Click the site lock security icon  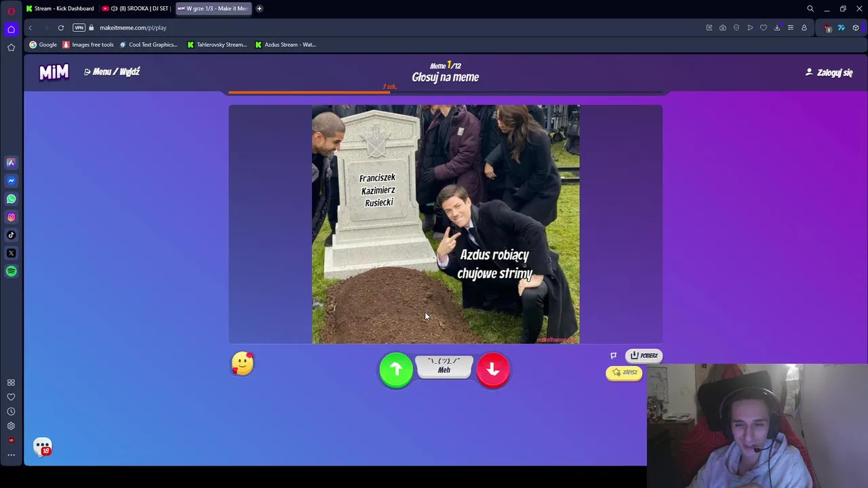point(92,28)
